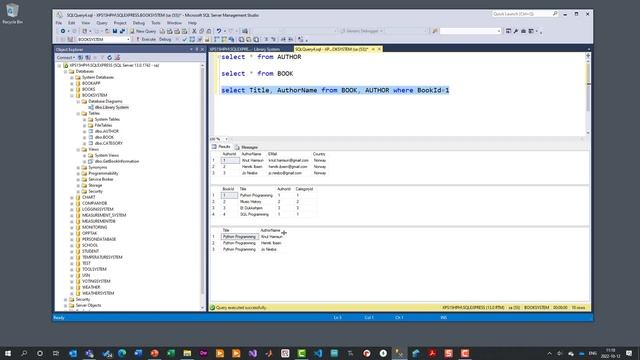Collapse the BOOKSYSTEM database node
The width and height of the screenshot is (640, 360).
72,96
